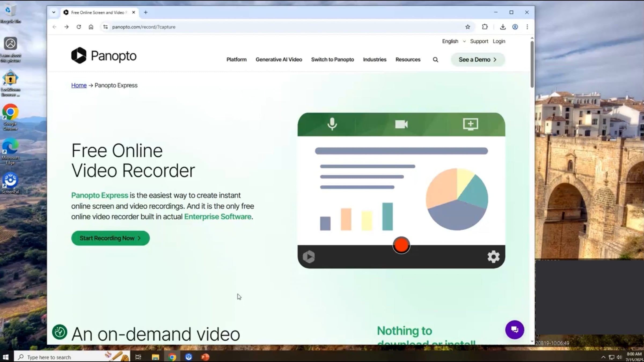Click the Windows Start button
644x362 pixels.
pyautogui.click(x=6, y=357)
